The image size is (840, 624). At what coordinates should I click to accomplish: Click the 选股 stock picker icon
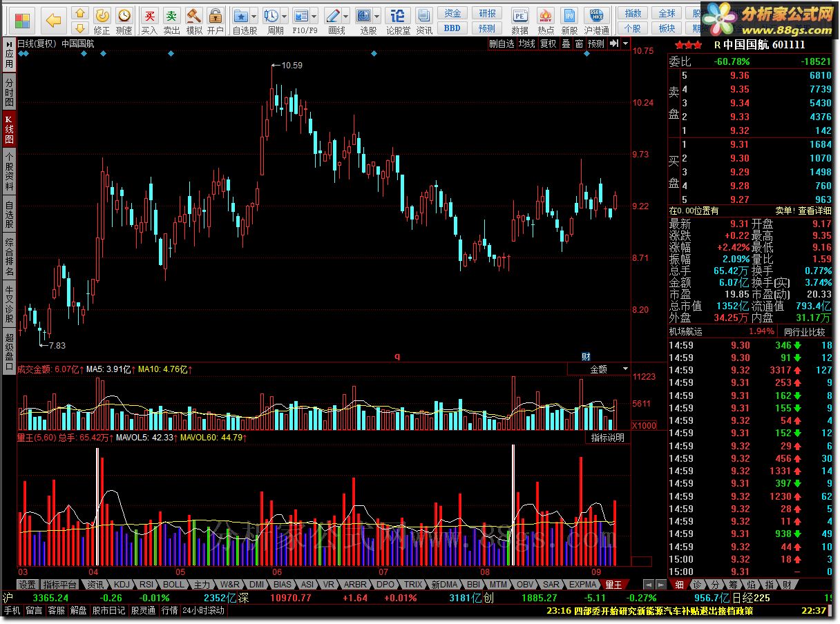(x=364, y=15)
